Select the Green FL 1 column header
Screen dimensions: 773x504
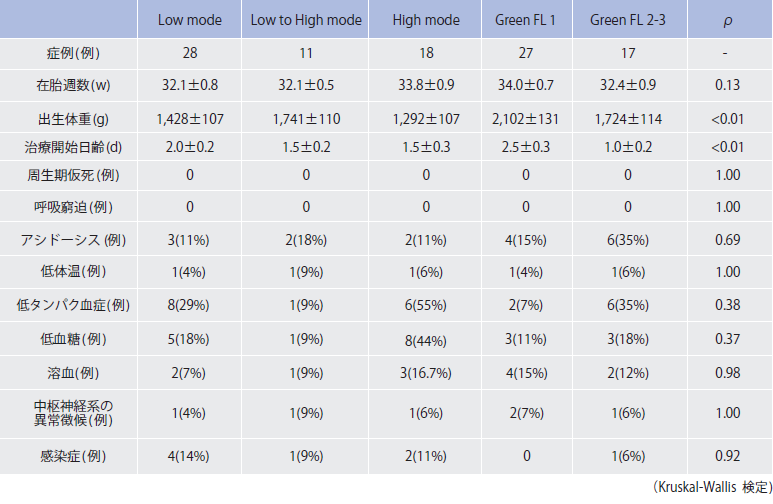tap(525, 19)
